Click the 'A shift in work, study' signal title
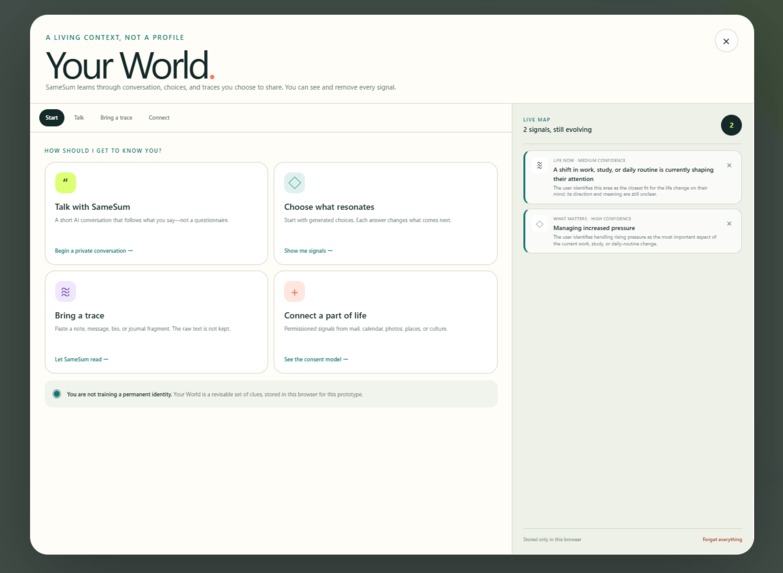The image size is (783, 573). click(633, 174)
